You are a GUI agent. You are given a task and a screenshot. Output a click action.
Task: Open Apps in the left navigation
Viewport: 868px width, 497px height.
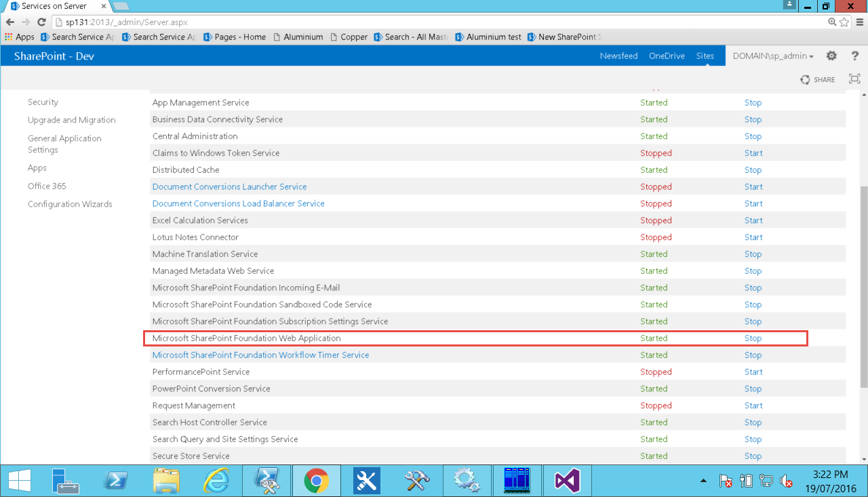37,168
